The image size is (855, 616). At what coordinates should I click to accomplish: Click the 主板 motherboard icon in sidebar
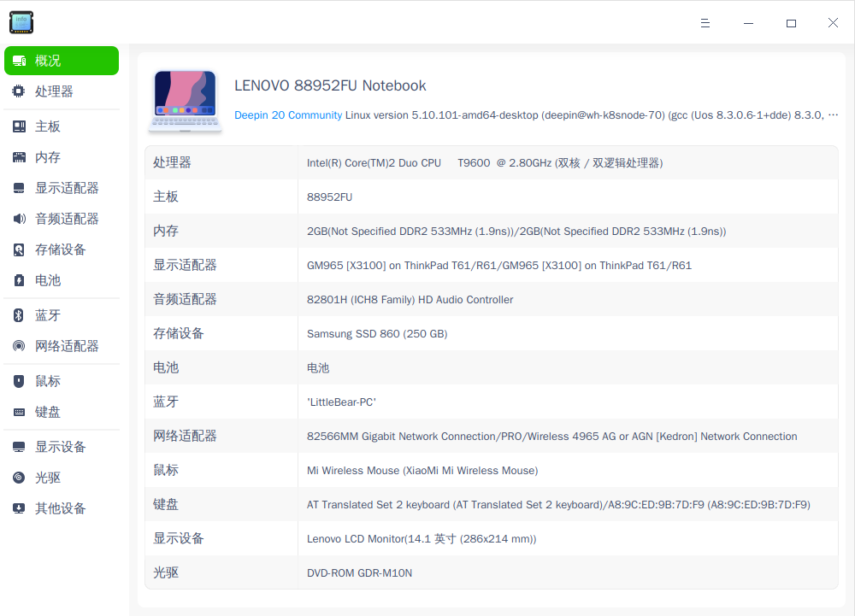19,126
